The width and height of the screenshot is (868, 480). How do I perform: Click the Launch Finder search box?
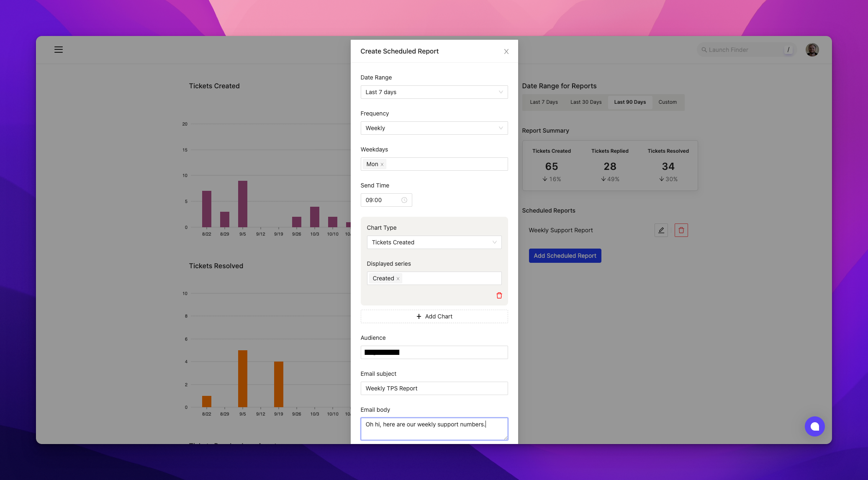(x=747, y=50)
